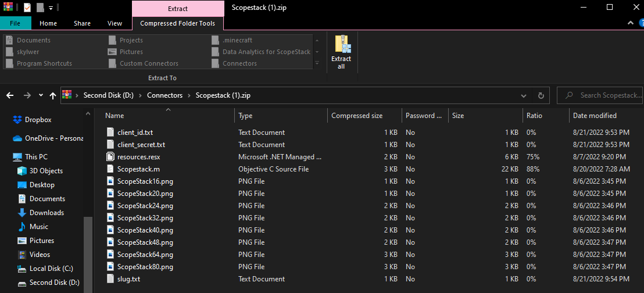Open OneDrive - Personal in navigation pane
The height and width of the screenshot is (293, 644).
[48, 138]
